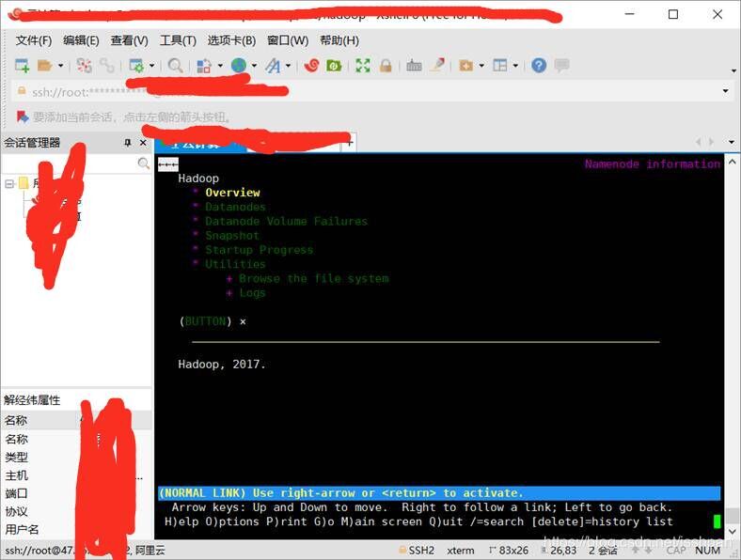
Task: Collapse the session tree root folder
Action: (9, 183)
